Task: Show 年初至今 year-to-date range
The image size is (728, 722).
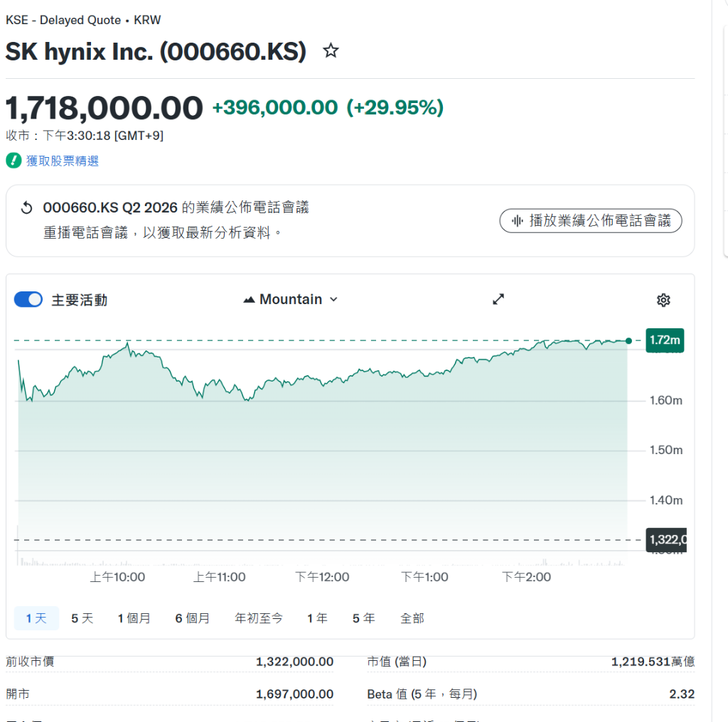Action: (259, 618)
